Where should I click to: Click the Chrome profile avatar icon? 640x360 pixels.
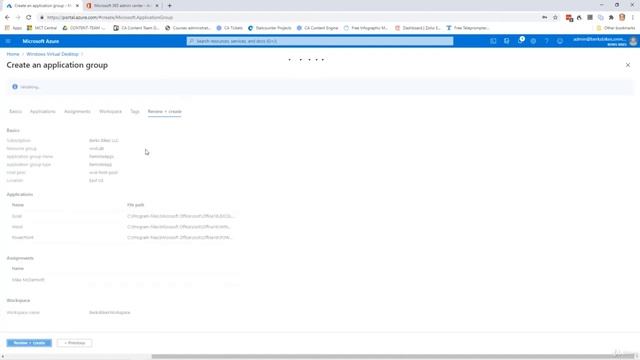point(622,17)
